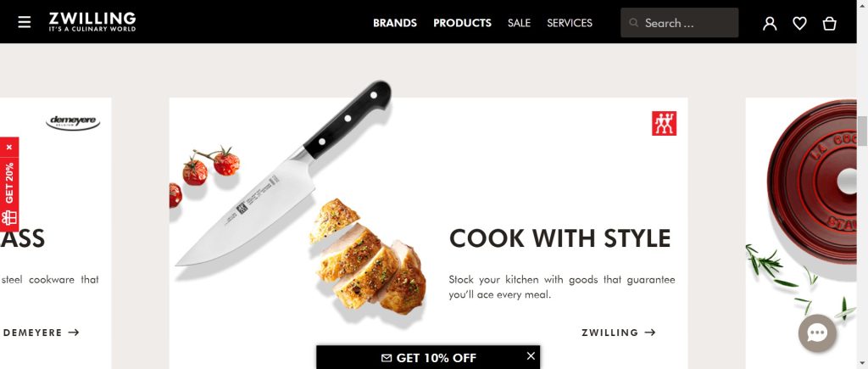
Task: Open the Services menu item
Action: click(x=570, y=23)
